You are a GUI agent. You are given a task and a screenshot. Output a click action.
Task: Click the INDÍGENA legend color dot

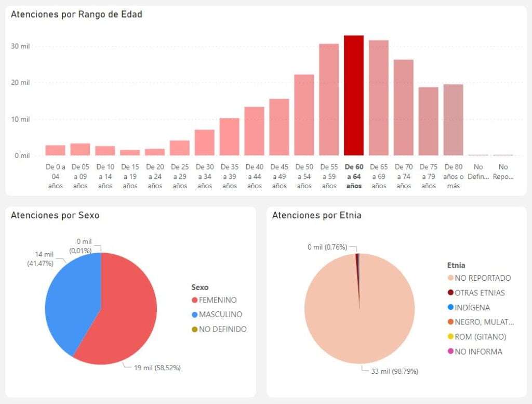tap(450, 308)
